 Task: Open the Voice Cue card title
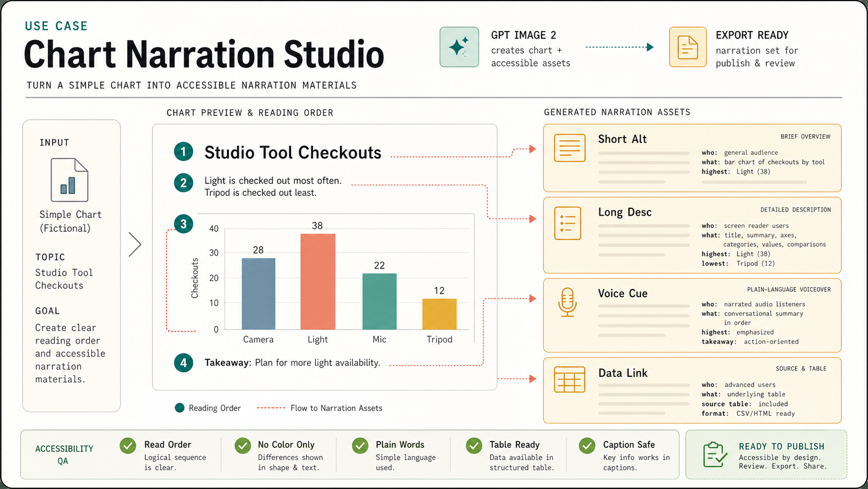tap(622, 294)
